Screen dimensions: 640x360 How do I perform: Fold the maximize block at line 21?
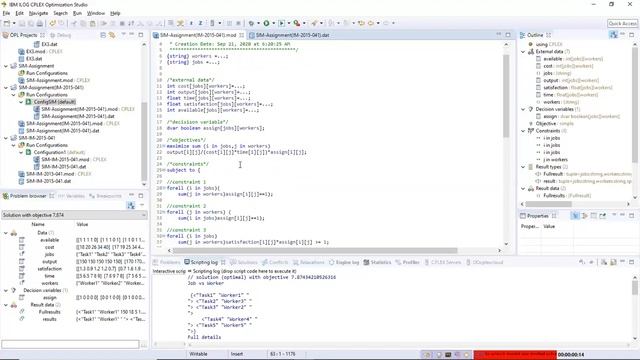163,146
